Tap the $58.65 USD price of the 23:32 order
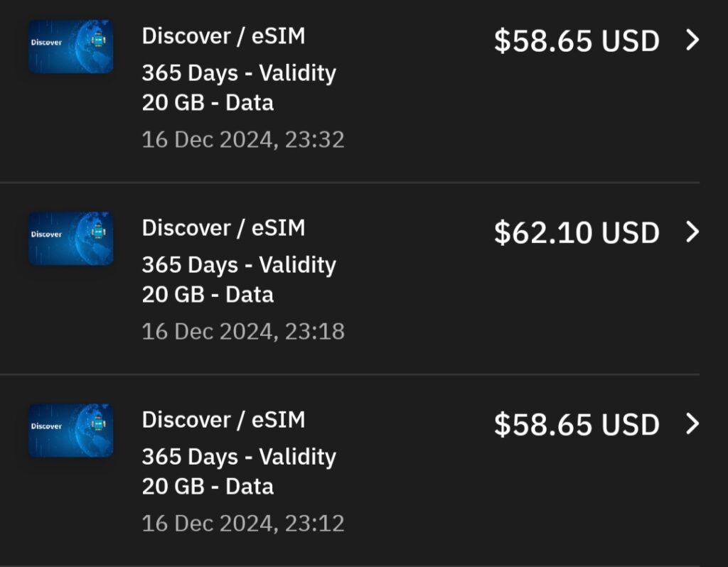The height and width of the screenshot is (567, 728). 577,41
